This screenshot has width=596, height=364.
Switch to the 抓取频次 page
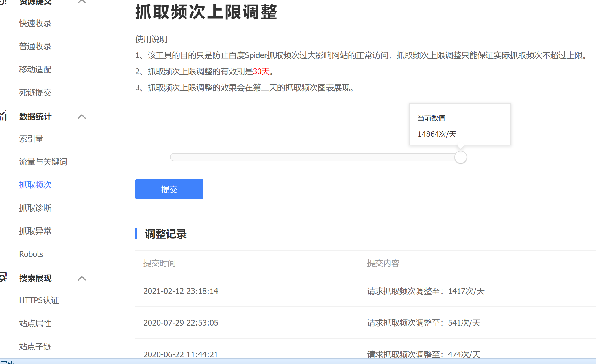[35, 185]
